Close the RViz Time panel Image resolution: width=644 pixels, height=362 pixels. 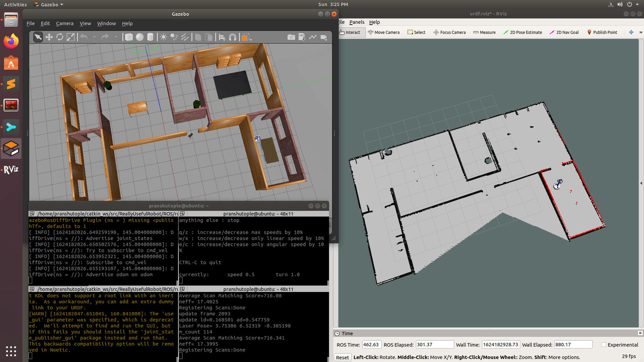(x=640, y=333)
